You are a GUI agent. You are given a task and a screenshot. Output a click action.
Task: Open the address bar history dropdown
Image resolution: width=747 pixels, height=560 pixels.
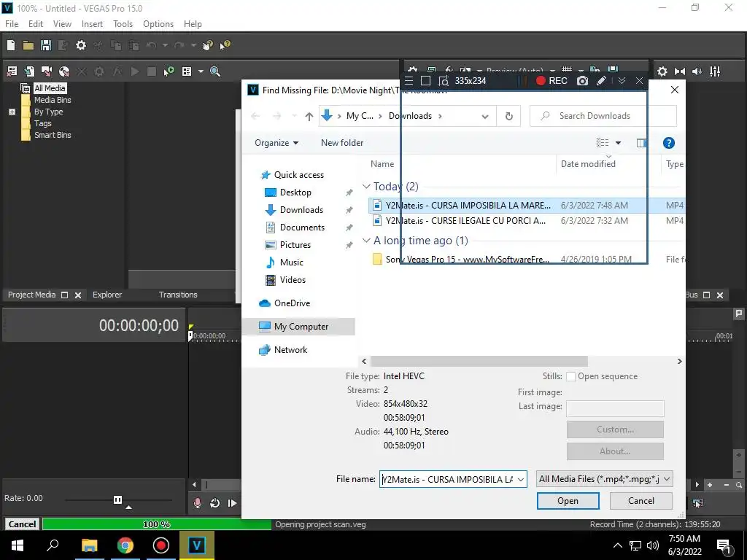tap(485, 116)
